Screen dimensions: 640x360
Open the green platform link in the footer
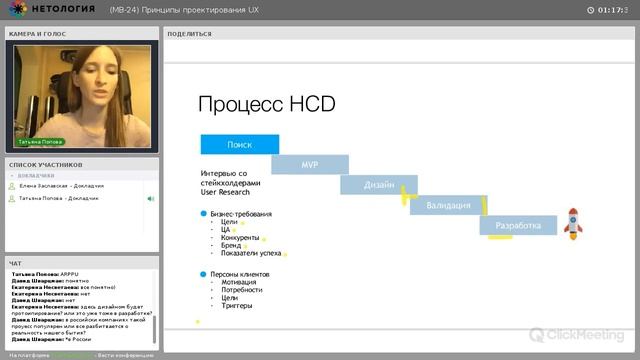point(73,356)
